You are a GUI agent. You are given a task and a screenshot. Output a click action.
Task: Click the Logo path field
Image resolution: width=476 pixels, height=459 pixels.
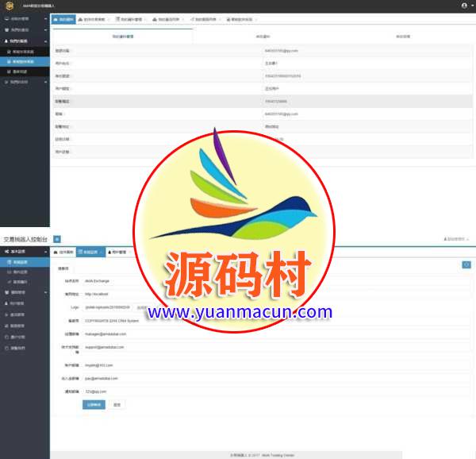107,307
